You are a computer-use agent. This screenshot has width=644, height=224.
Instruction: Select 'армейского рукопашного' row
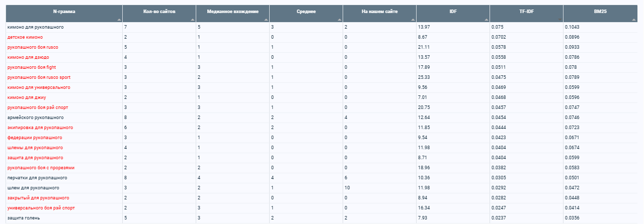(322, 118)
